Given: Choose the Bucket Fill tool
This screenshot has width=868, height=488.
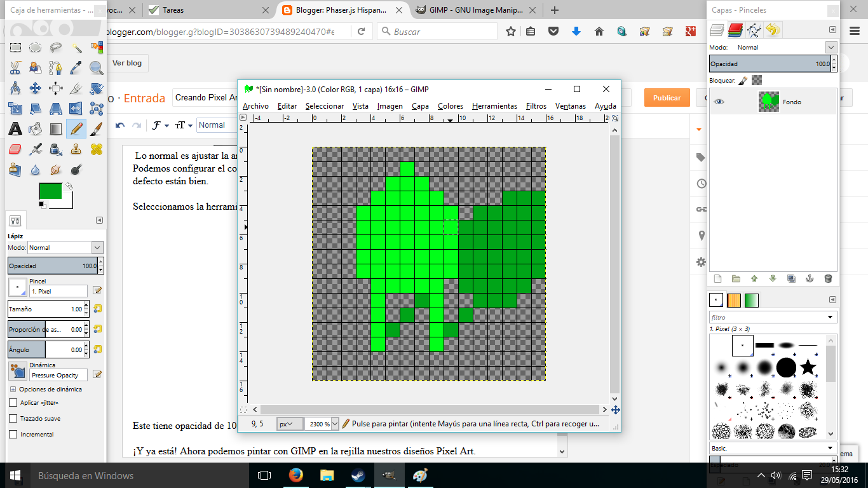Looking at the screenshot, I should (x=35, y=128).
